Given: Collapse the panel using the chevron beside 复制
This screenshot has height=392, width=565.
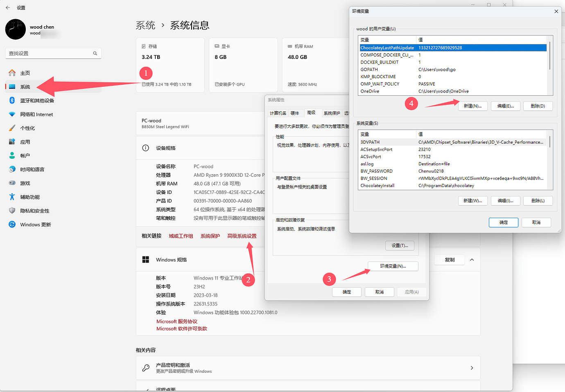Looking at the screenshot, I should [x=472, y=259].
